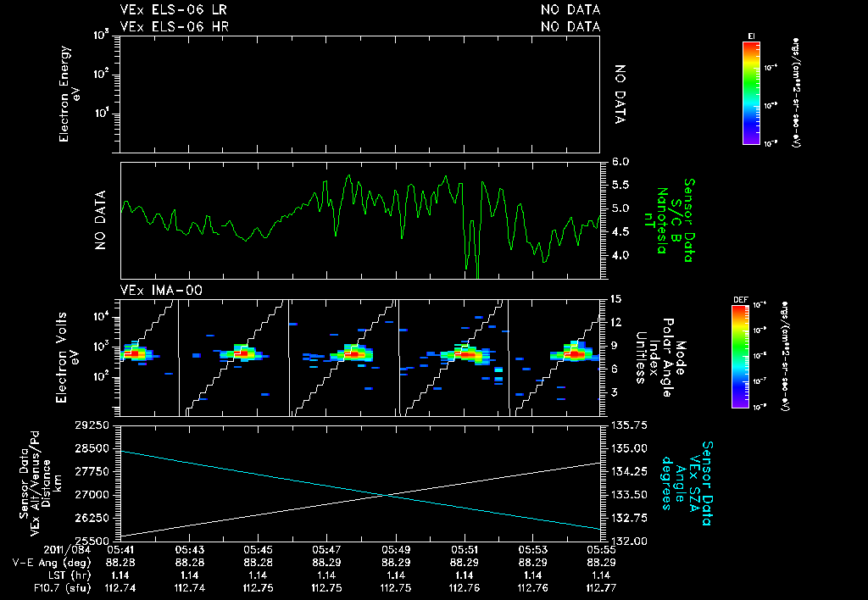Click the 132.00 SZA tick label

coord(628,541)
